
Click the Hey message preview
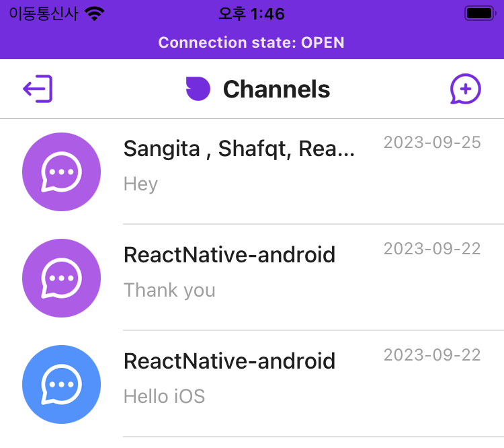point(141,184)
